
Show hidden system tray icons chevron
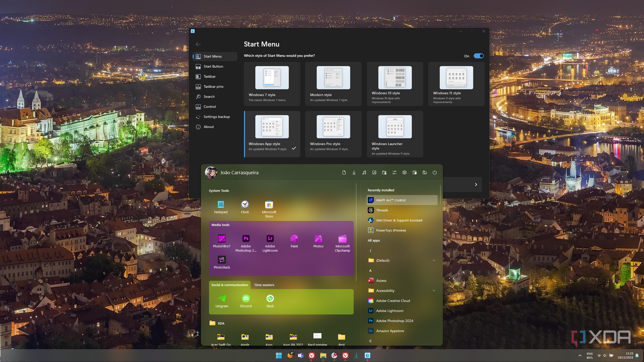[x=580, y=356]
